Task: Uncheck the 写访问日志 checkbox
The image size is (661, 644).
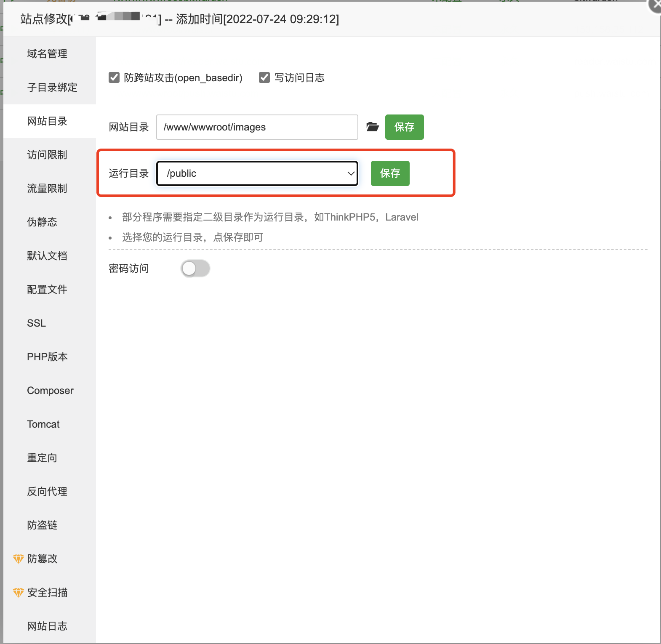Action: [x=264, y=77]
